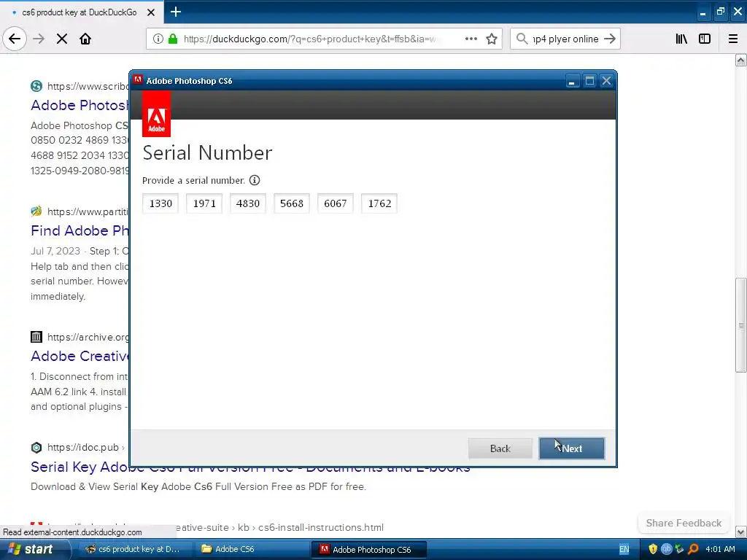Bookmark this page with the star icon

[x=492, y=39]
